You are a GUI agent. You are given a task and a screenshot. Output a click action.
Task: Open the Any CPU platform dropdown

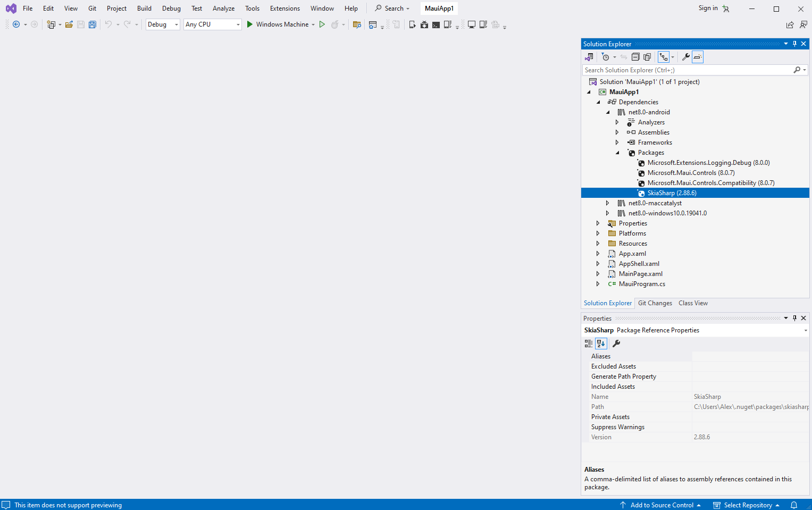(212, 24)
